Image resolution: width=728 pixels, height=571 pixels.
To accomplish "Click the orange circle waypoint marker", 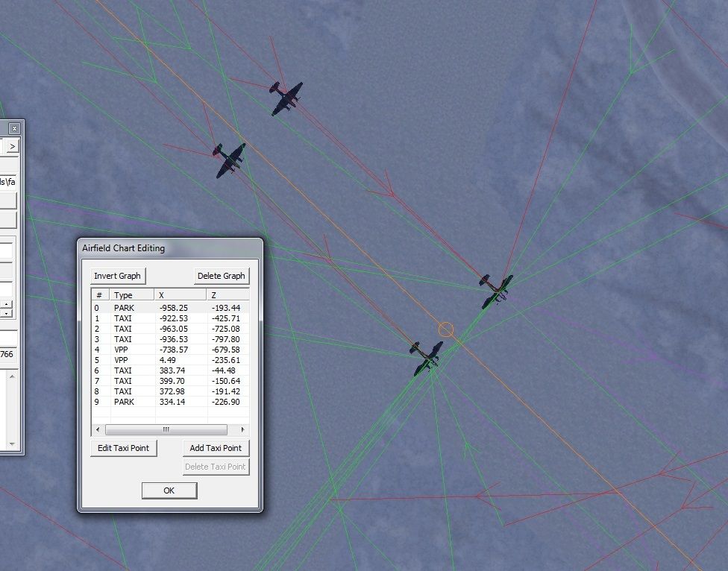I will 445,329.
